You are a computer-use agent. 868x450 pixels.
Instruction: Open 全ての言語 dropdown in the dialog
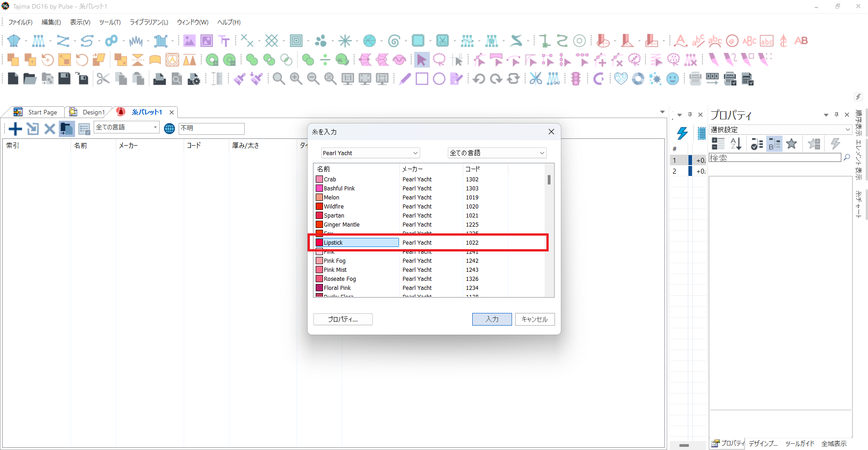pos(497,153)
